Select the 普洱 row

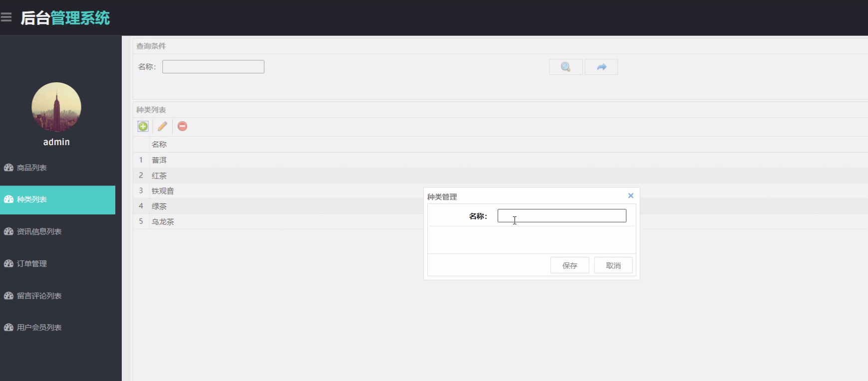pos(500,160)
